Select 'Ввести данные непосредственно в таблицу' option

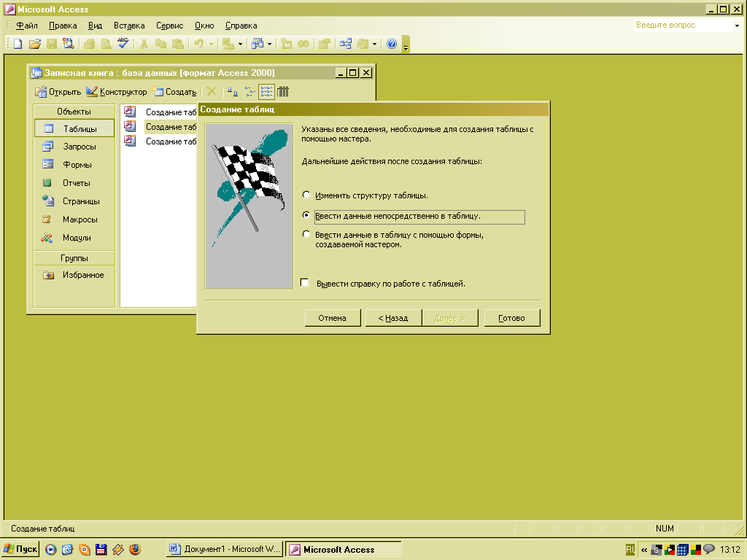306,215
